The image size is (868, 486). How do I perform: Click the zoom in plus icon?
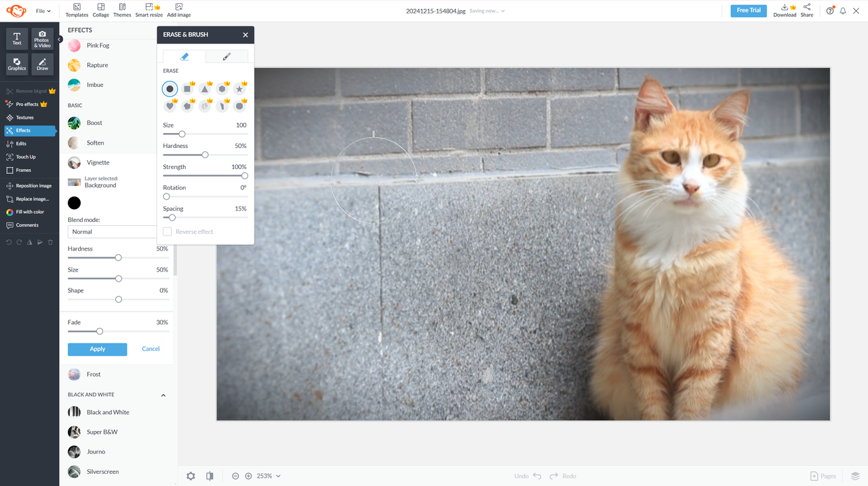click(248, 476)
